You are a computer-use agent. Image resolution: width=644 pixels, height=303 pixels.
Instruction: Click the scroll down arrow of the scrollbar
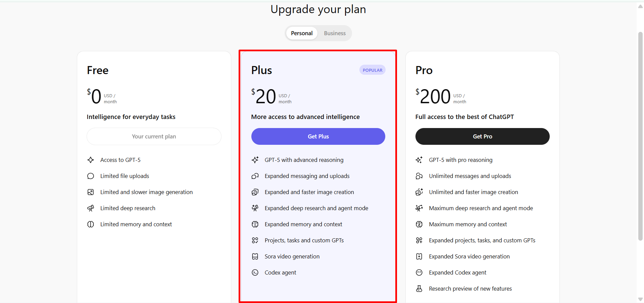pos(640,299)
